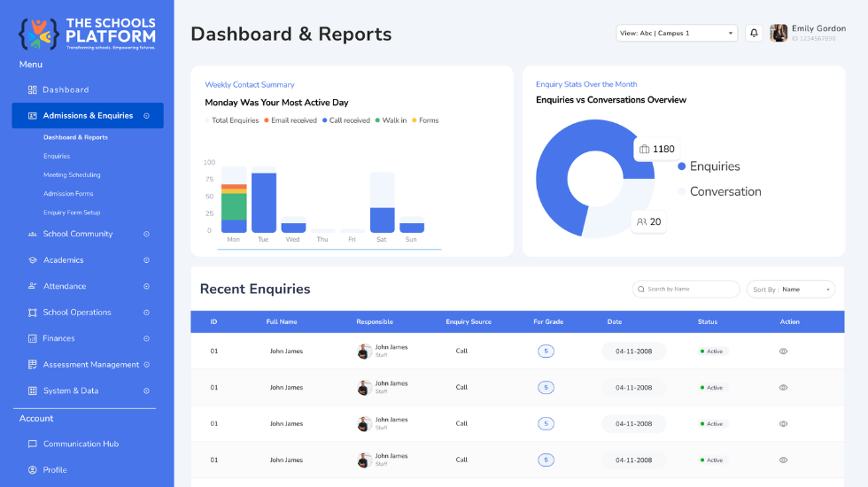This screenshot has height=487, width=868.
Task: Click the Search by Name field
Action: point(686,289)
